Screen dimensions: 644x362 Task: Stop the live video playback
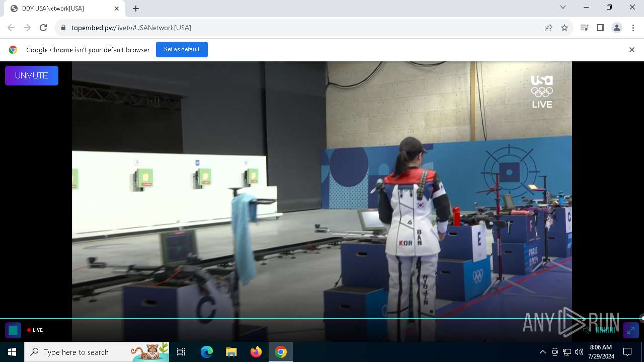13,330
